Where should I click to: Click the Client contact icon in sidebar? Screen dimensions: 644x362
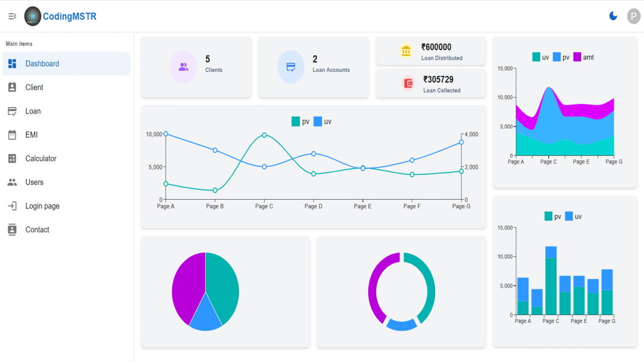(12, 87)
